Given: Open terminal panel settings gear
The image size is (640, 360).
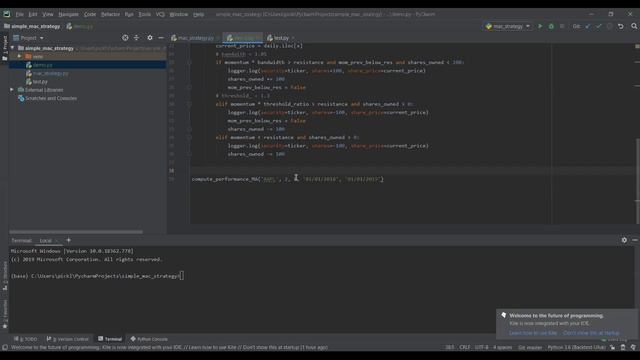Looking at the screenshot, I should (x=624, y=240).
